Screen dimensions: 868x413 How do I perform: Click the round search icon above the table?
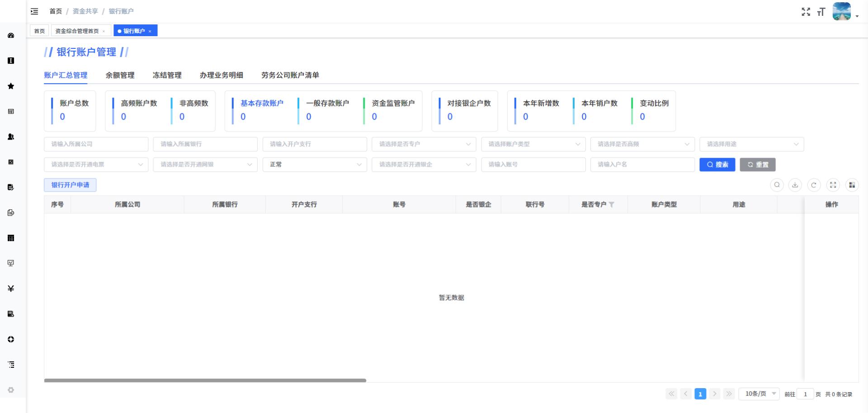pyautogui.click(x=777, y=185)
